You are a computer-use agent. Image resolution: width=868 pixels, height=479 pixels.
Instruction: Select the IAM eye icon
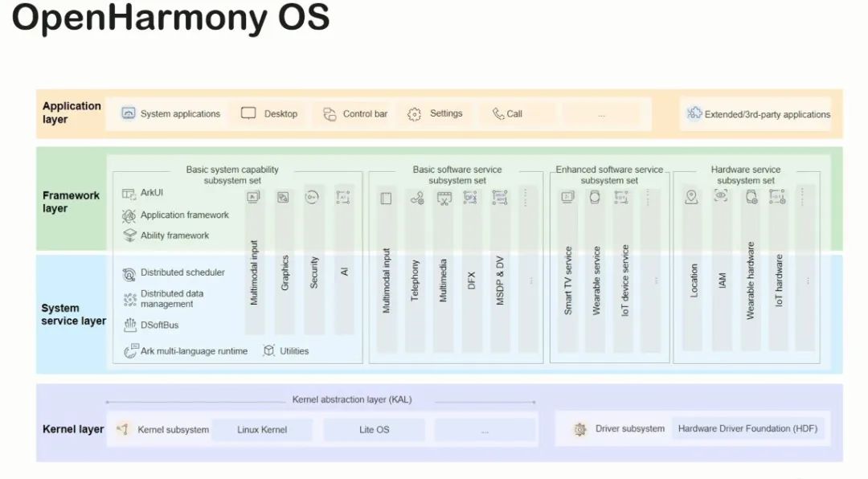pyautogui.click(x=721, y=195)
